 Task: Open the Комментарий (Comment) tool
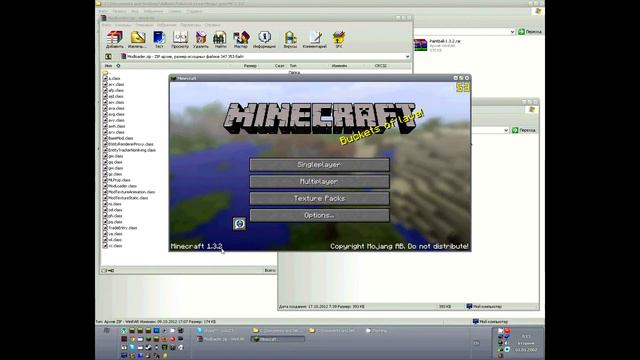pyautogui.click(x=315, y=40)
